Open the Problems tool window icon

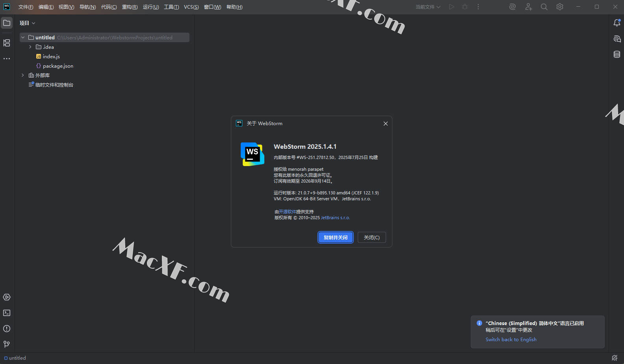click(7, 329)
